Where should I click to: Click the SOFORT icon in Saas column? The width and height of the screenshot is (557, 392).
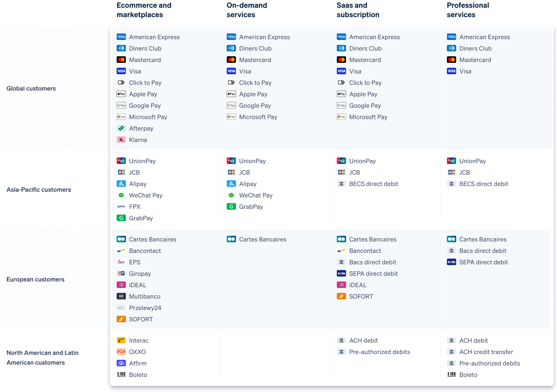click(341, 296)
